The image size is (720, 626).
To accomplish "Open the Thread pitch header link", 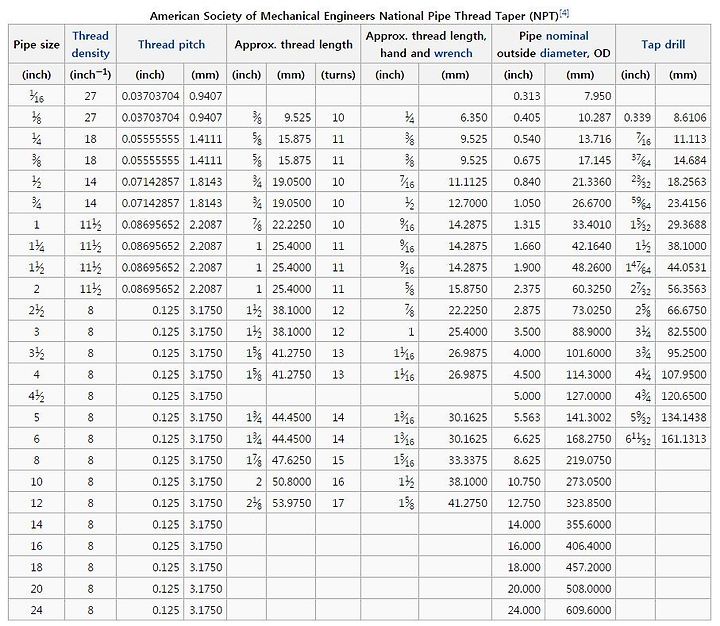I will [171, 45].
